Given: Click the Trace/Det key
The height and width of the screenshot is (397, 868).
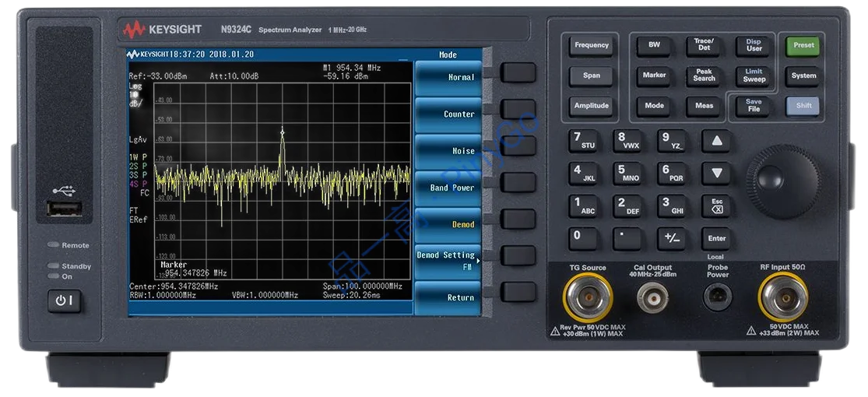Looking at the screenshot, I should coord(704,45).
